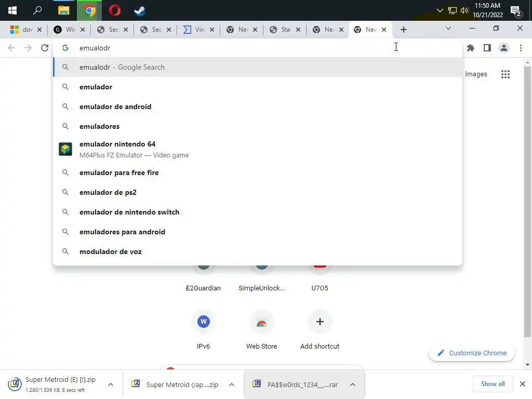Open the PA$$w0rds_1234 rar download
This screenshot has height=399, width=532.
pos(296,384)
